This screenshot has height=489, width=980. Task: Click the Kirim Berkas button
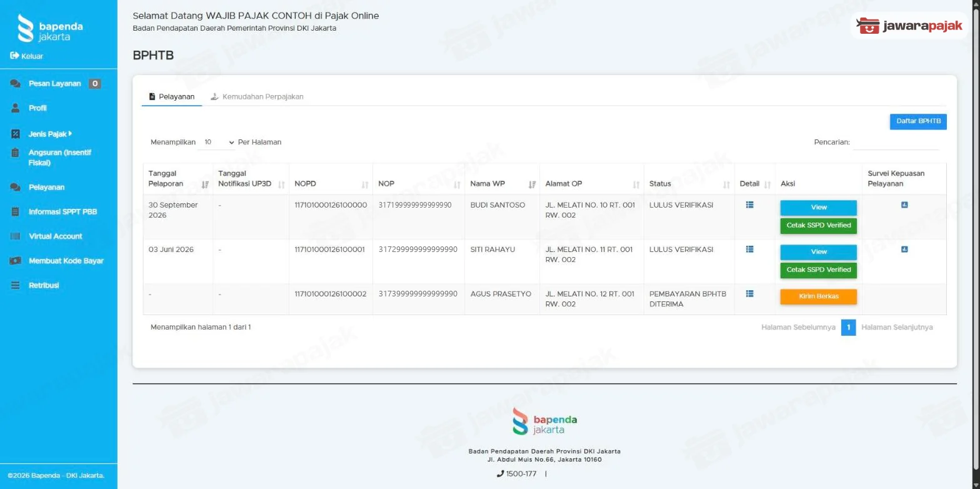pyautogui.click(x=818, y=296)
